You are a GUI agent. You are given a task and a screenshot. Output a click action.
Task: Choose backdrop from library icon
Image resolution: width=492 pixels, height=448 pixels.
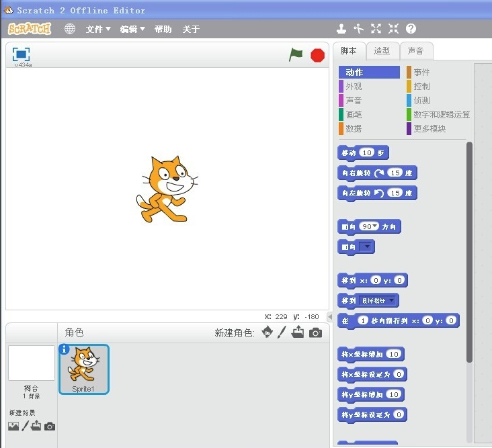(13, 426)
